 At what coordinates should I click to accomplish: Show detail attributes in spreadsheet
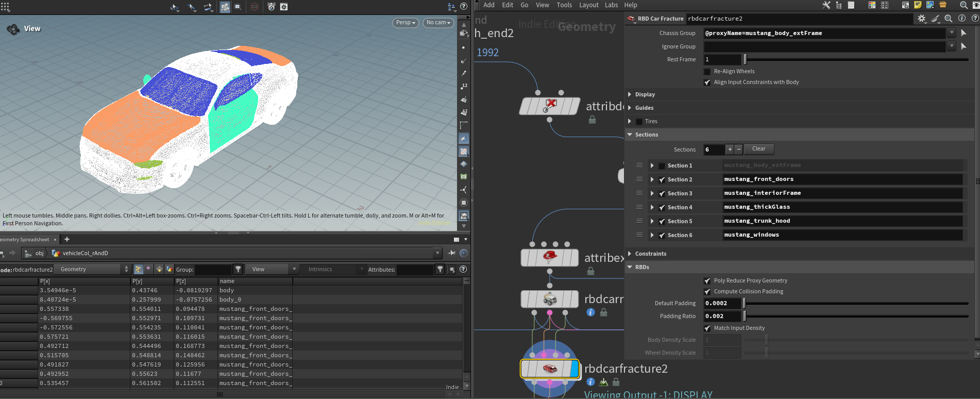click(x=170, y=269)
